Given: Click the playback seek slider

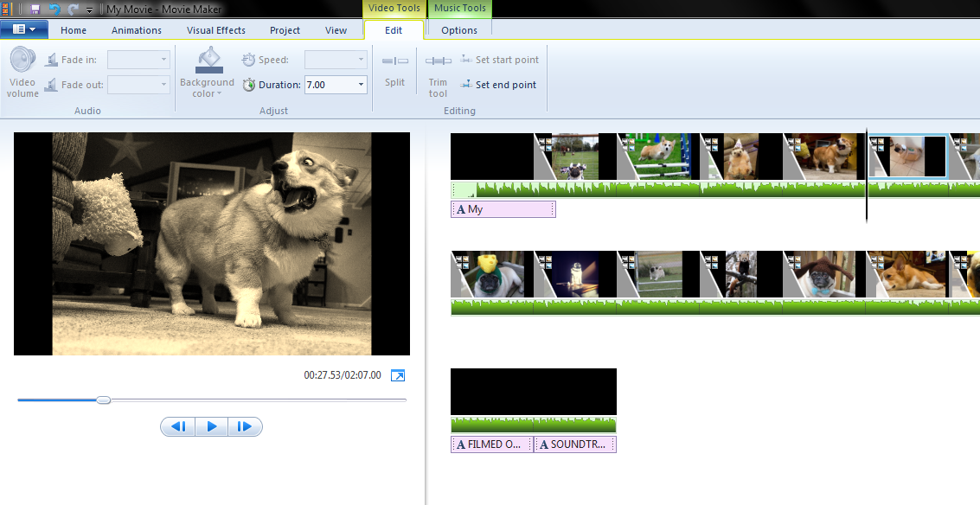Looking at the screenshot, I should 104,400.
